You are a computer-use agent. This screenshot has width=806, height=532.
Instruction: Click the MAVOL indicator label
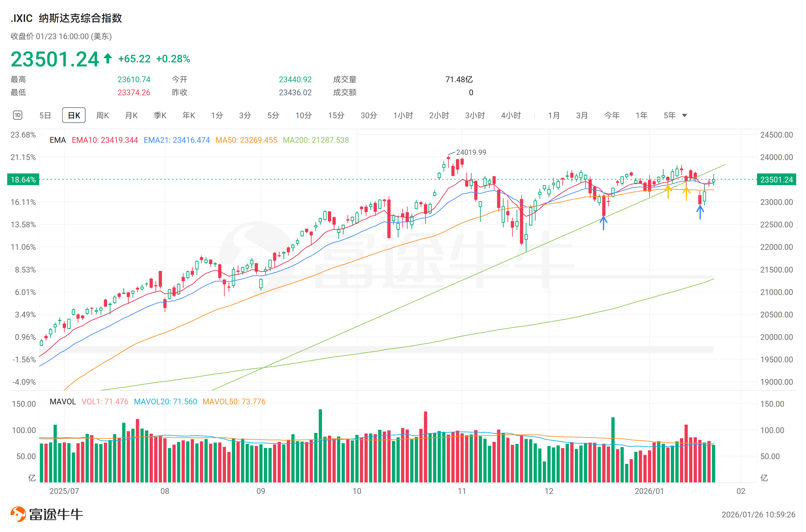click(x=63, y=402)
